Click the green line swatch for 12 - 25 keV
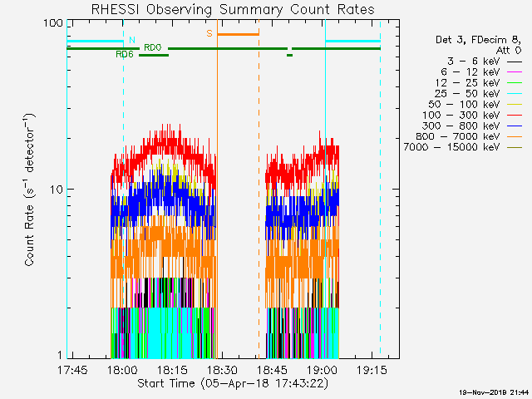The width and height of the screenshot is (532, 399). coord(515,83)
